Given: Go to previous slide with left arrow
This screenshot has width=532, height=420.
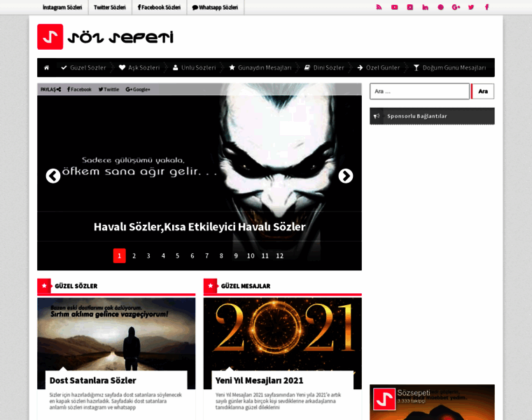Looking at the screenshot, I should click(x=53, y=176).
